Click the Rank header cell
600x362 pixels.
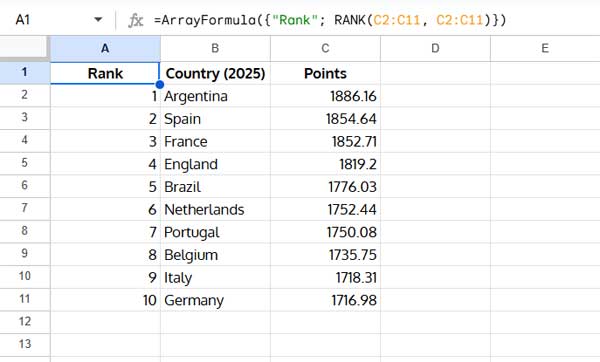[x=105, y=73]
